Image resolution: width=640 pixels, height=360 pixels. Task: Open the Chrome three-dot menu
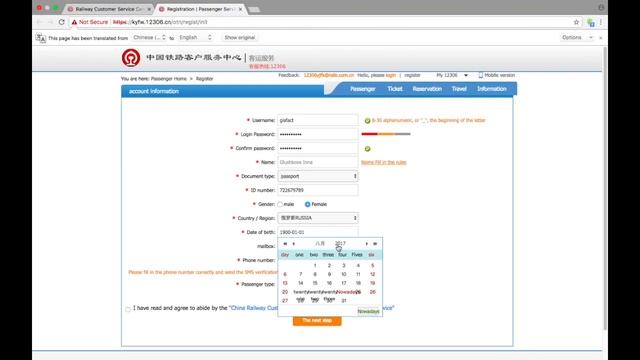click(x=601, y=22)
